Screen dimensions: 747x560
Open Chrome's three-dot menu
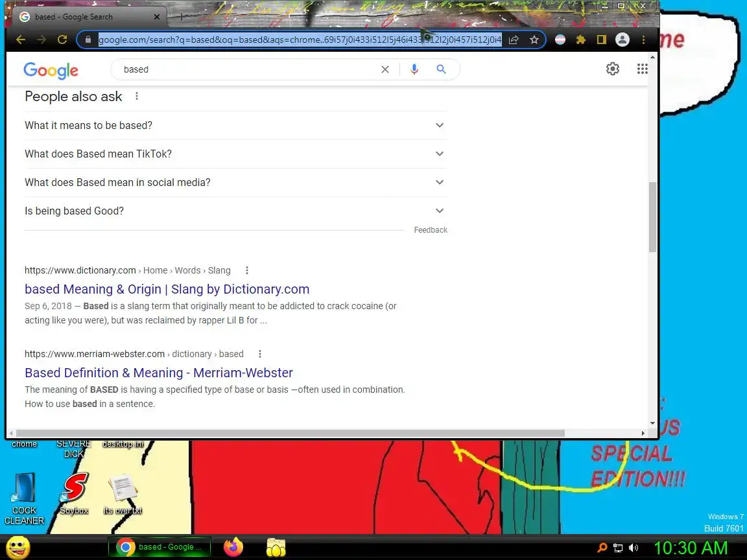[x=644, y=40]
